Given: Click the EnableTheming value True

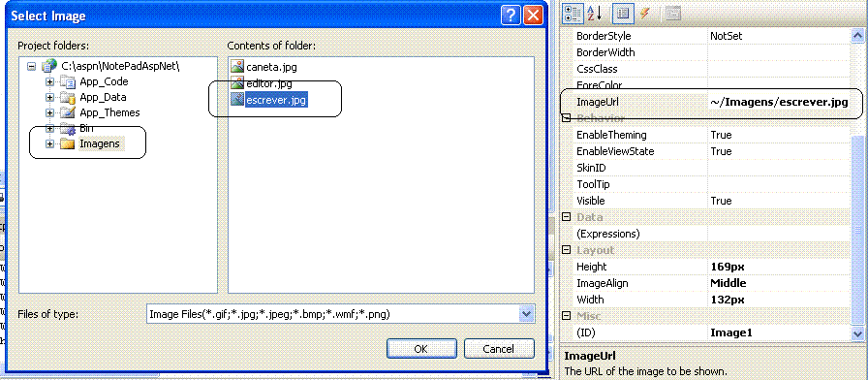Looking at the screenshot, I should tap(722, 135).
